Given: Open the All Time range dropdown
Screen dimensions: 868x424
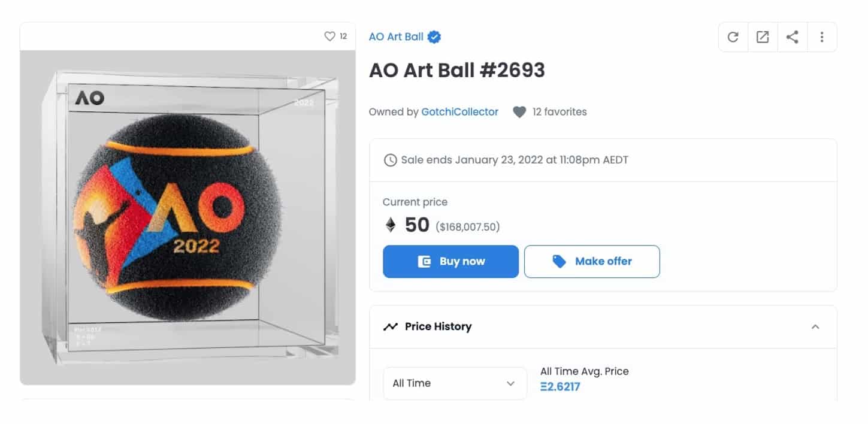Looking at the screenshot, I should point(455,383).
